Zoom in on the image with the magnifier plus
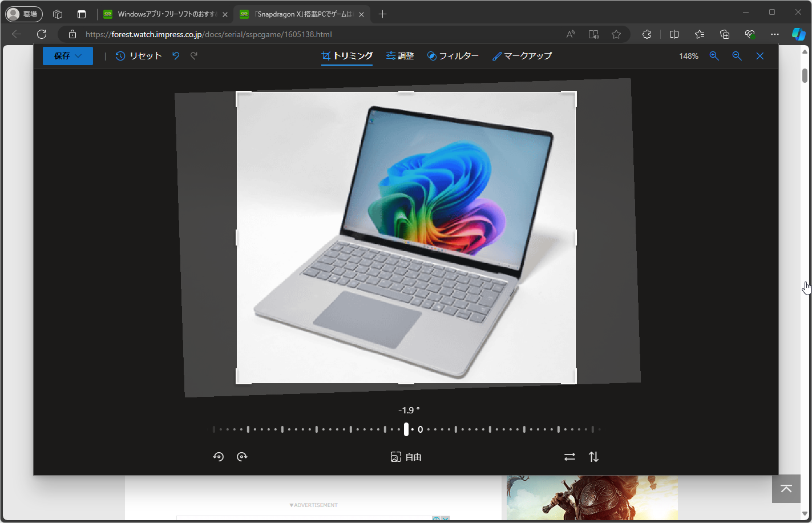The width and height of the screenshot is (812, 523). tap(714, 56)
